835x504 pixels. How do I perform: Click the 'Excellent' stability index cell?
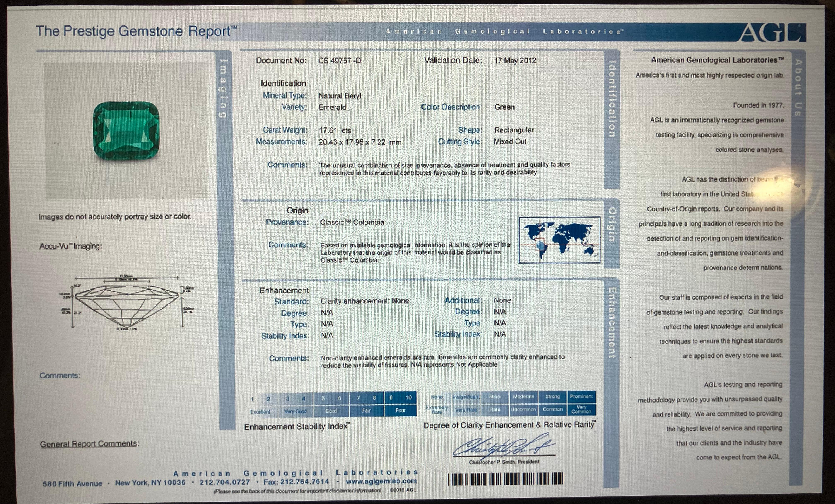(260, 412)
